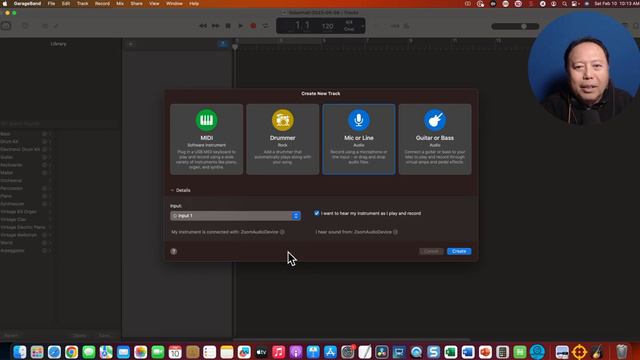Click the bar position in LCD display

tap(302, 26)
